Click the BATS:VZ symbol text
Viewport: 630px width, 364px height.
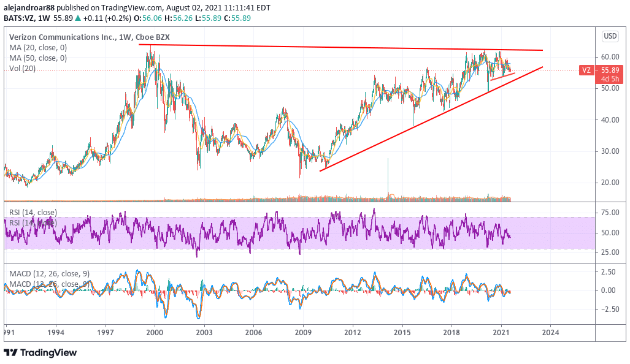(19, 18)
